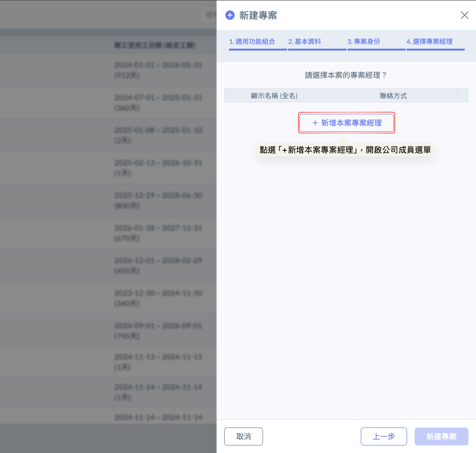Click the blue plus icon beside 新建專案 title
This screenshot has width=476, height=453.
[x=230, y=16]
